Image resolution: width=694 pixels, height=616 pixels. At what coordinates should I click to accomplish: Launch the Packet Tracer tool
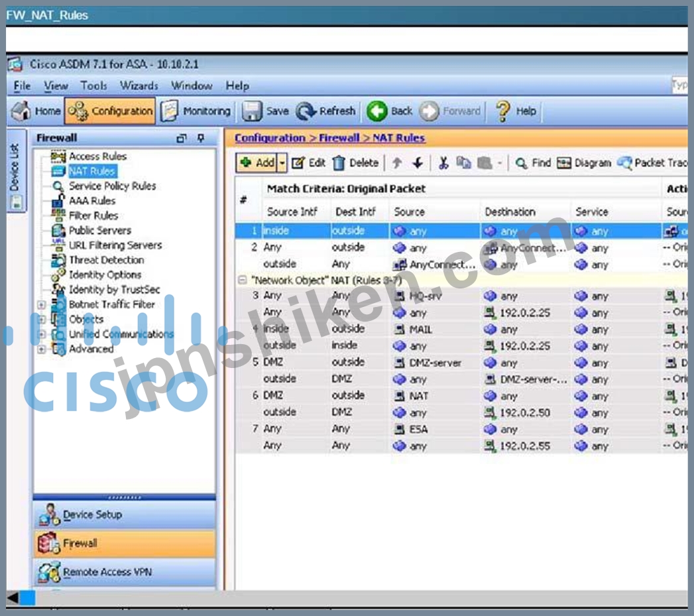pyautogui.click(x=652, y=163)
